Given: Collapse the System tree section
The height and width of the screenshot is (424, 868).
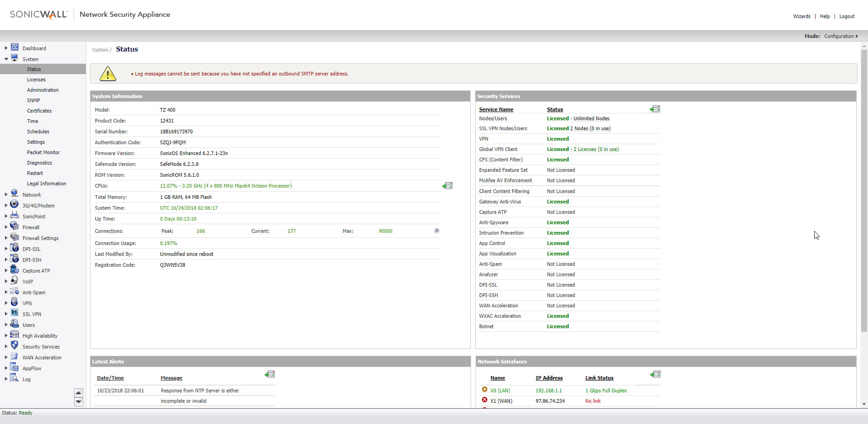Looking at the screenshot, I should pyautogui.click(x=6, y=59).
